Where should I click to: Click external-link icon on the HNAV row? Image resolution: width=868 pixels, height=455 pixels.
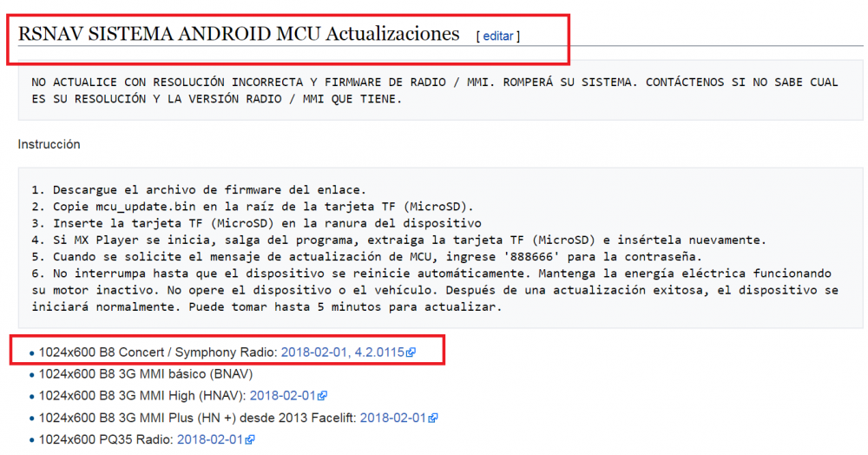point(322,396)
